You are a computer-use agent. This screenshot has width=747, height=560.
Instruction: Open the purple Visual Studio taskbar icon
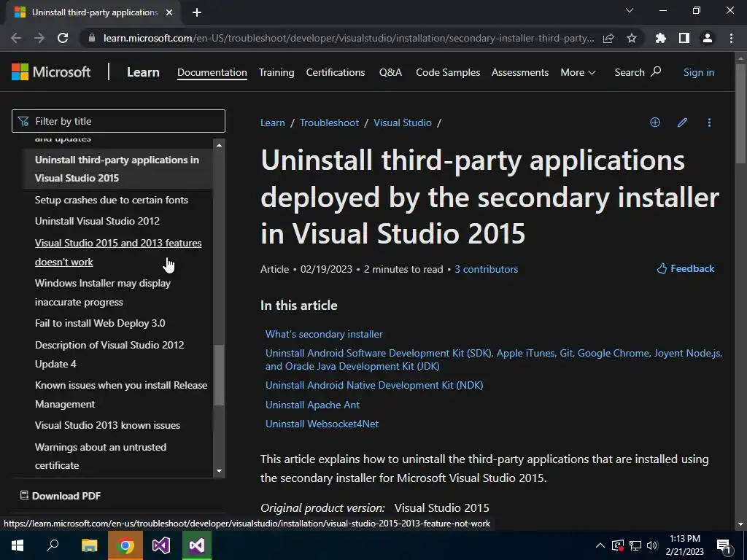point(161,545)
